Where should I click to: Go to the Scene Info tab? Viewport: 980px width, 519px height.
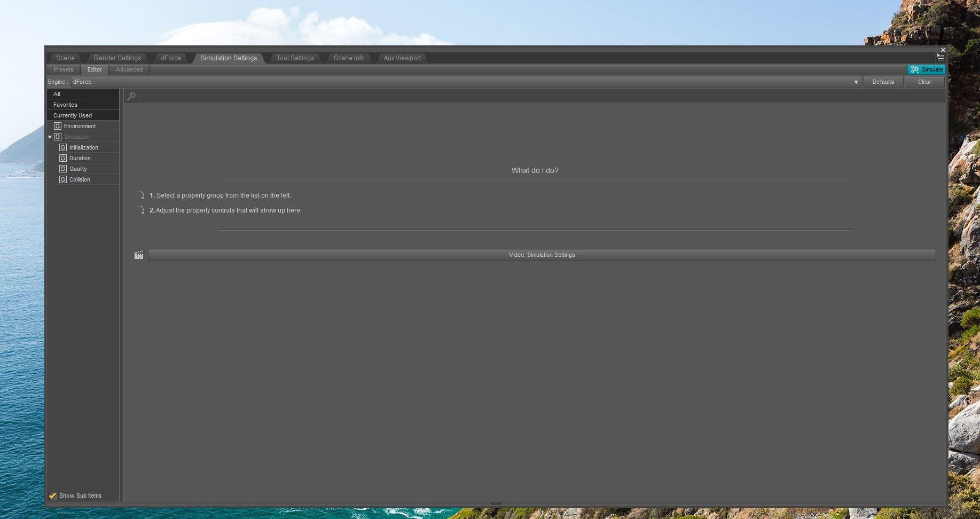[x=349, y=58]
